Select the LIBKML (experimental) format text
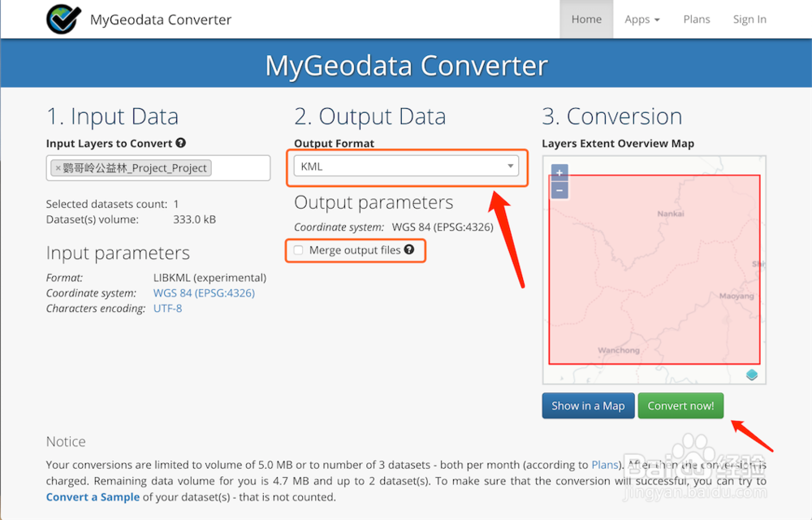The image size is (812, 520). [x=209, y=278]
